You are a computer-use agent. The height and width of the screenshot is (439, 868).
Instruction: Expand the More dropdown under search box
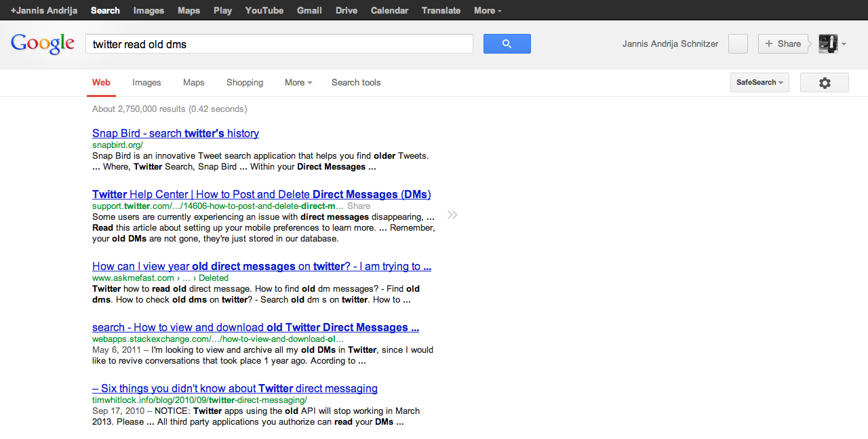(x=298, y=83)
